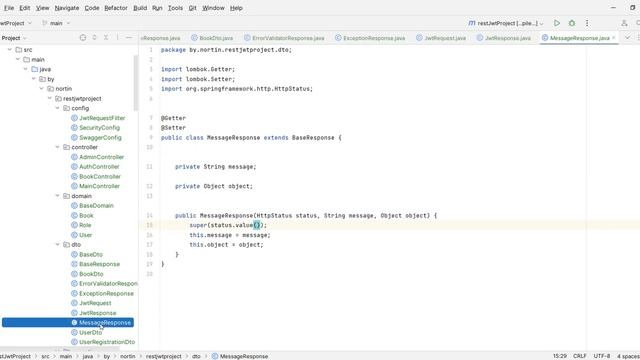640x360 pixels.
Task: Expand all in the Project panel
Action: click(x=94, y=38)
